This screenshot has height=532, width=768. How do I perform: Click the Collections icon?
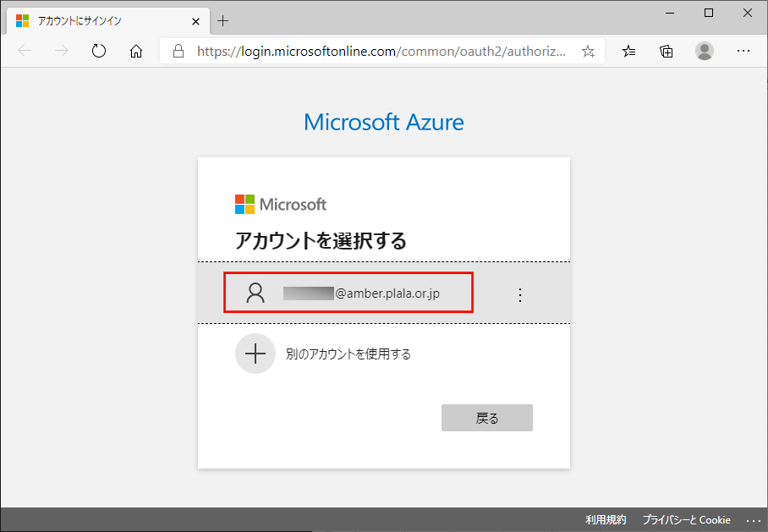(666, 51)
